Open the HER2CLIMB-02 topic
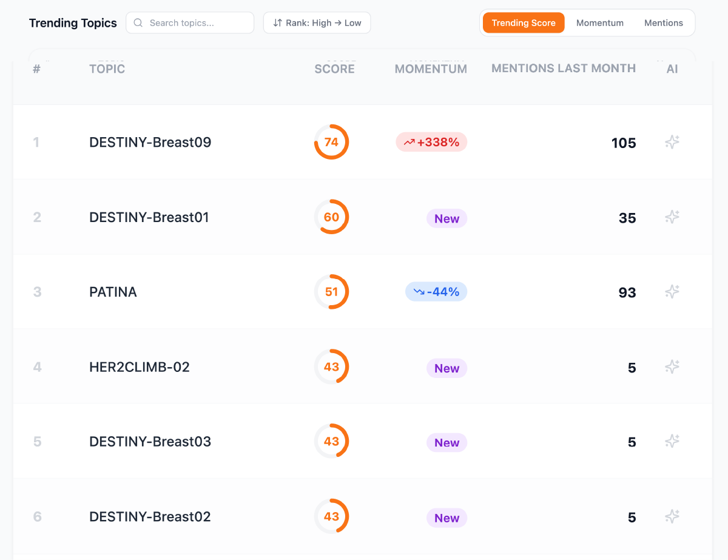This screenshot has width=728, height=560. (140, 366)
